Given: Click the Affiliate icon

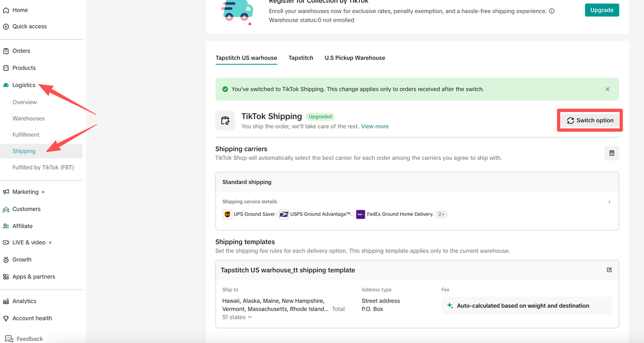Looking at the screenshot, I should pyautogui.click(x=6, y=226).
